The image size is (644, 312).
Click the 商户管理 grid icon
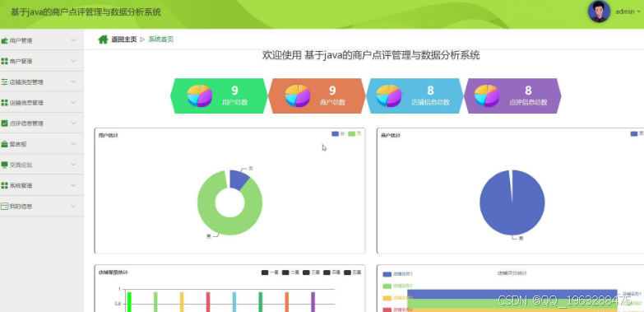tap(4, 61)
